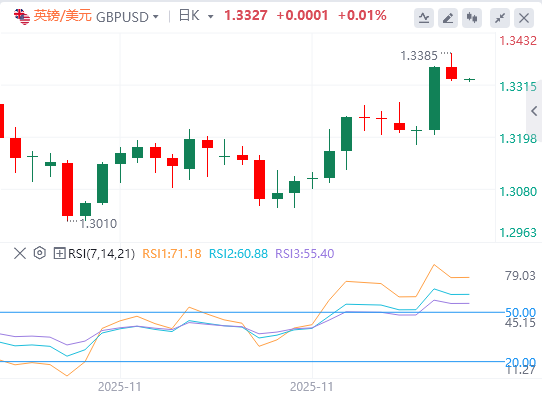Click the 1.3010 low price marker
Screen dimensions: 542x399
98,224
